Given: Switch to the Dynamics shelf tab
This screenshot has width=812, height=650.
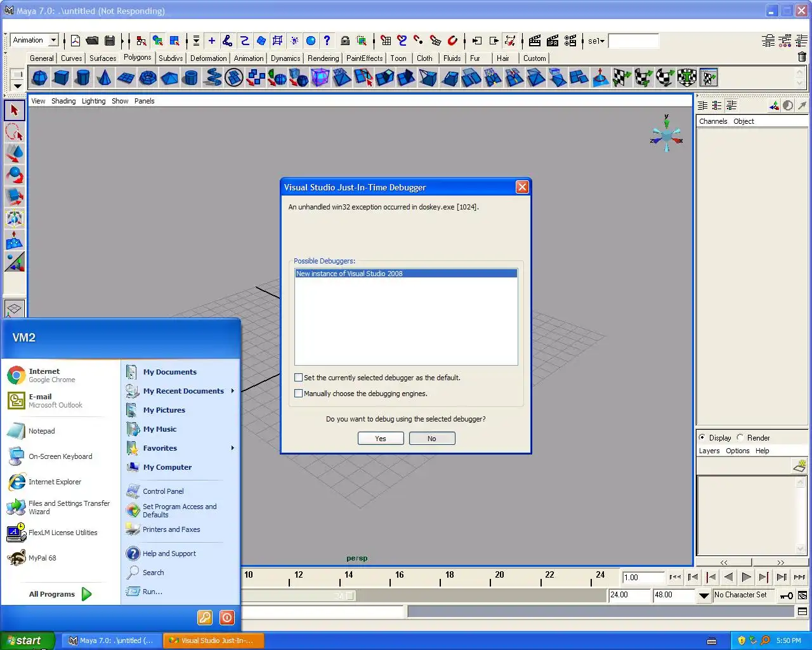Looking at the screenshot, I should [x=285, y=58].
